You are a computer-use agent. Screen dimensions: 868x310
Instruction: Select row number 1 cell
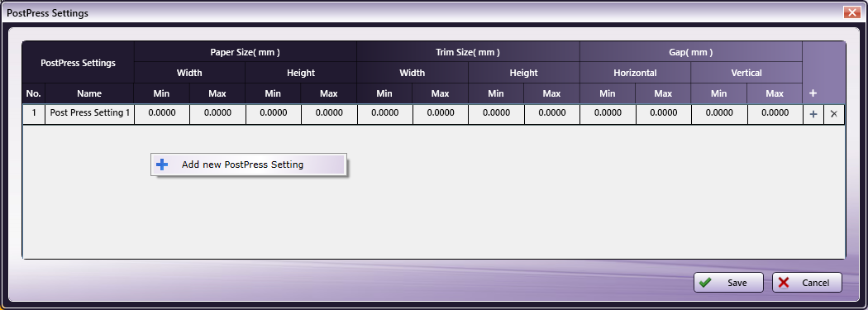click(x=34, y=114)
